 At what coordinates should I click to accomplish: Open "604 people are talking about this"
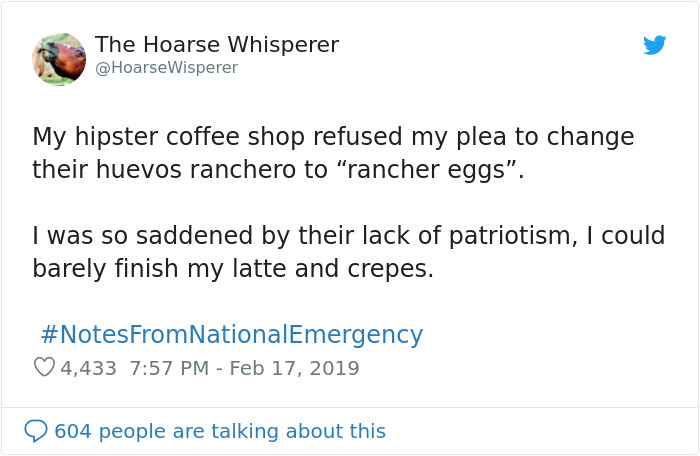219,431
